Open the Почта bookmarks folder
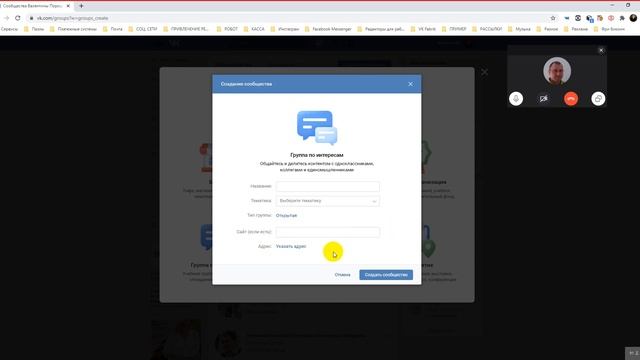 click(x=113, y=29)
